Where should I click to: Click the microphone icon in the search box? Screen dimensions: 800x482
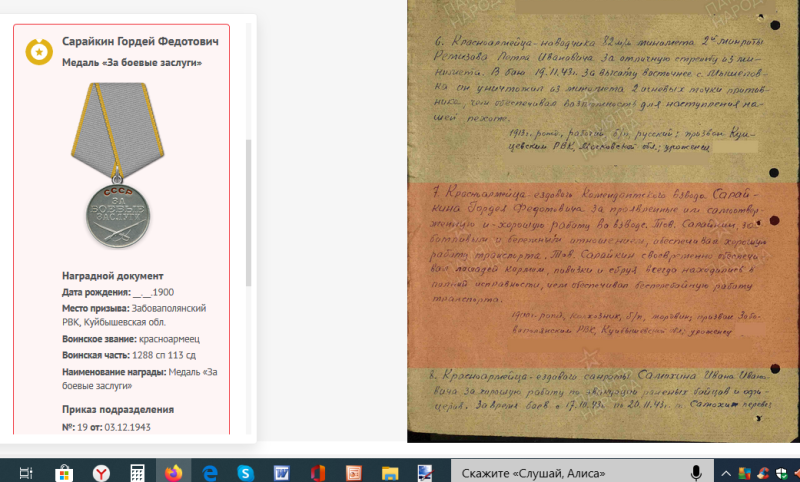(x=696, y=472)
